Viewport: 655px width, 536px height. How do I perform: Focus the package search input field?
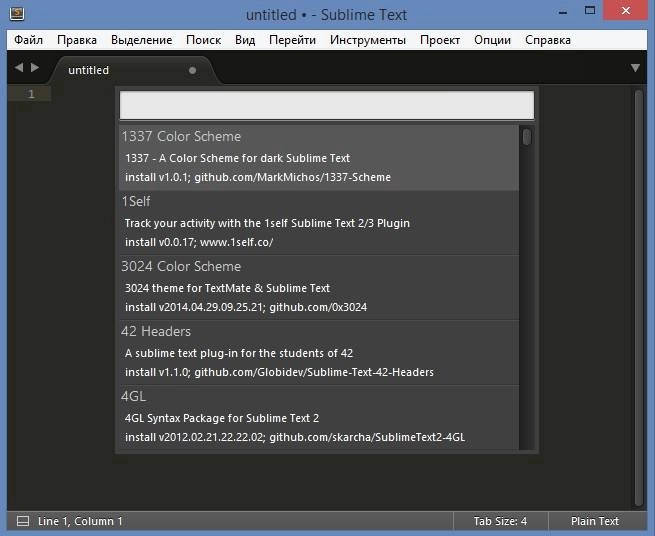(327, 105)
